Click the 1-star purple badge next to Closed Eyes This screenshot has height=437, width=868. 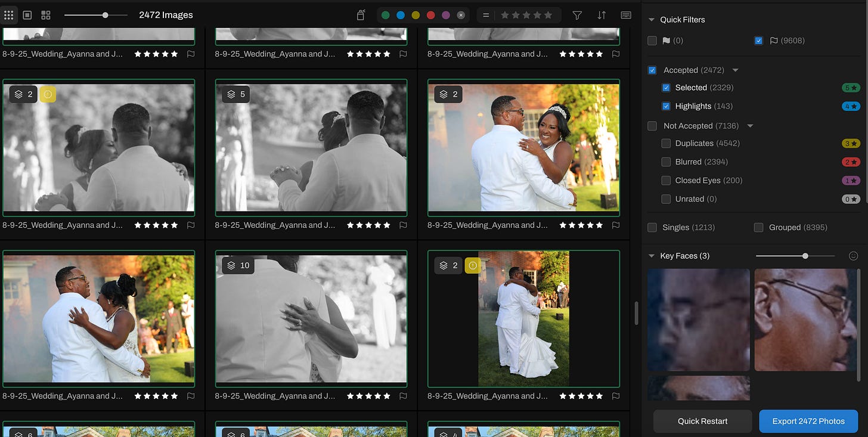[851, 180]
